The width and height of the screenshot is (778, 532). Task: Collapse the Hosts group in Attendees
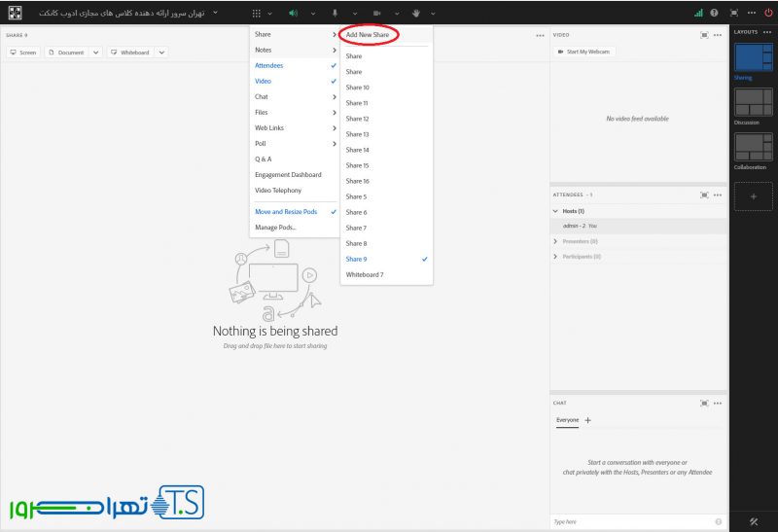click(556, 211)
